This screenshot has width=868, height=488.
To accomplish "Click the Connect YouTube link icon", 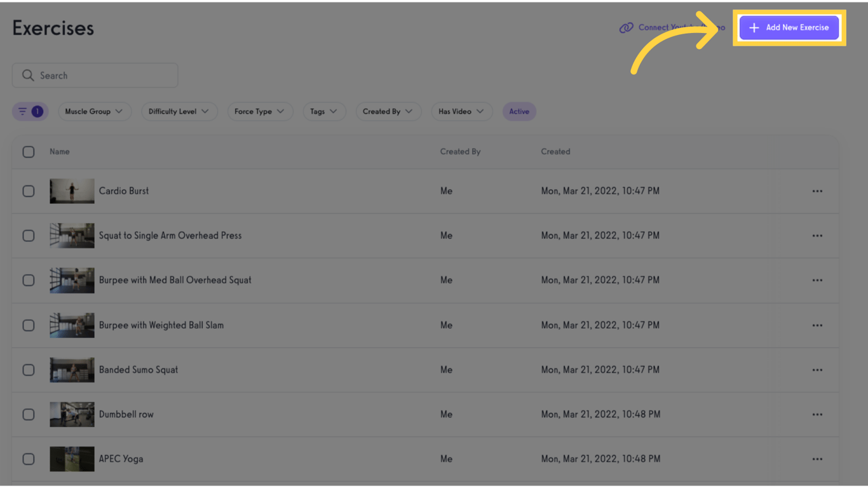I will (x=627, y=28).
